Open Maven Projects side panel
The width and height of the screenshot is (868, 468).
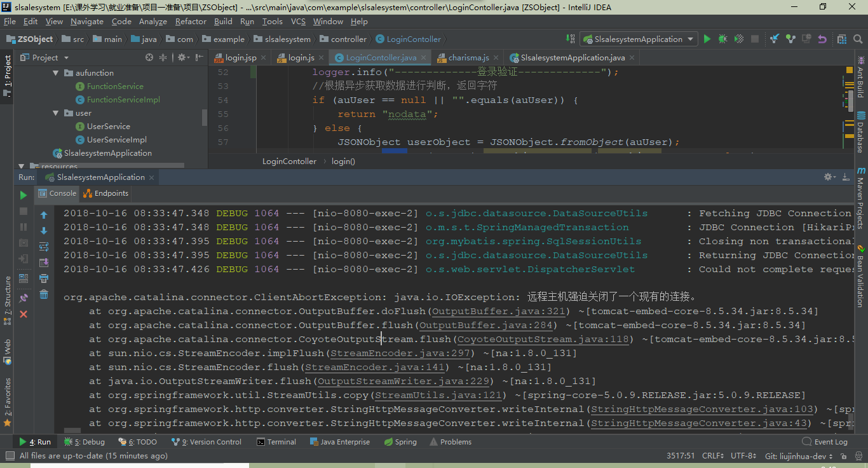pos(861,198)
